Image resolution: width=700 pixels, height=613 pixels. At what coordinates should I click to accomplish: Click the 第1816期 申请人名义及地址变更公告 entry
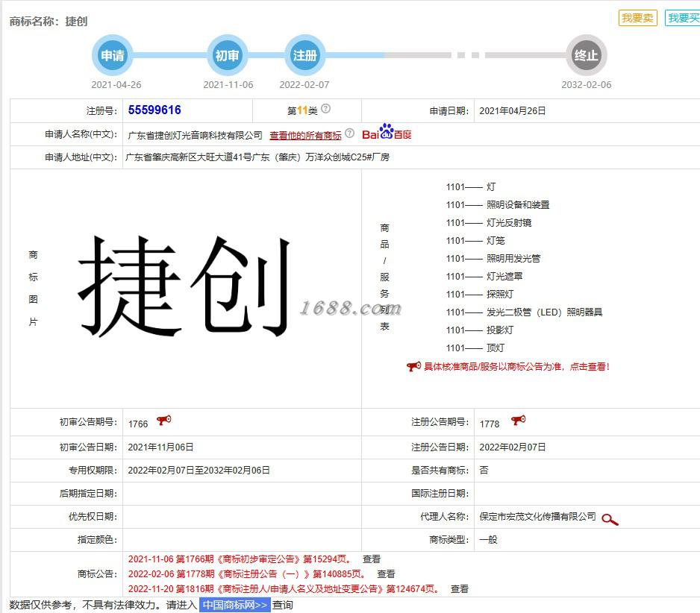(284, 589)
